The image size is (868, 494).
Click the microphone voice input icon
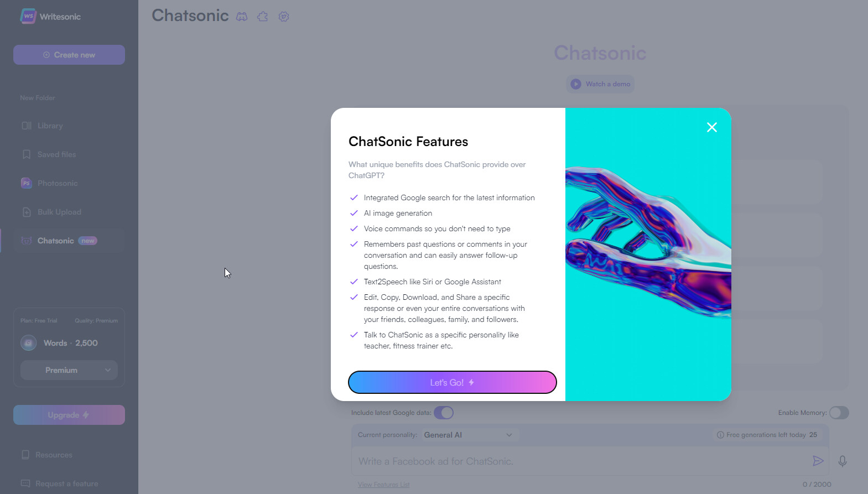[842, 461]
